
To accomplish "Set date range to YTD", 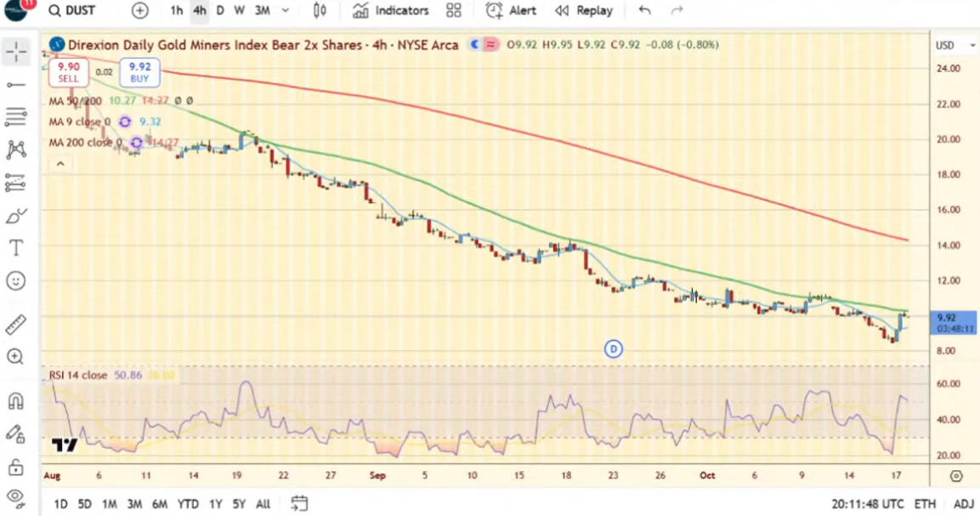I will tap(188, 503).
